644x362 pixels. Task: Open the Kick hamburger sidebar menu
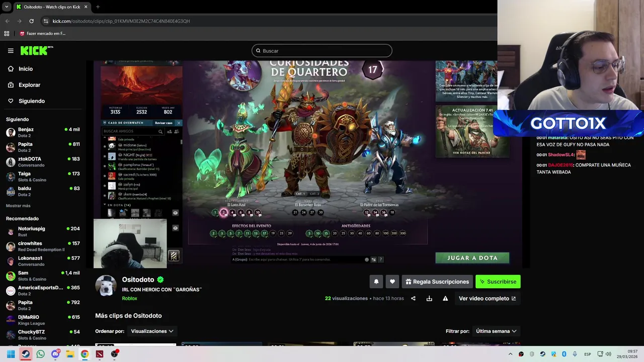click(11, 51)
